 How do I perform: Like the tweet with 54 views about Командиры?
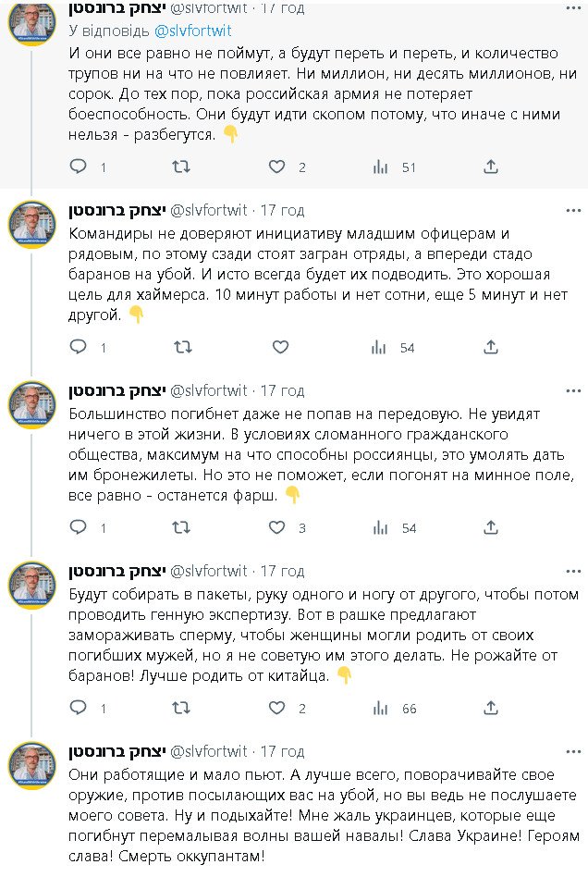(280, 348)
